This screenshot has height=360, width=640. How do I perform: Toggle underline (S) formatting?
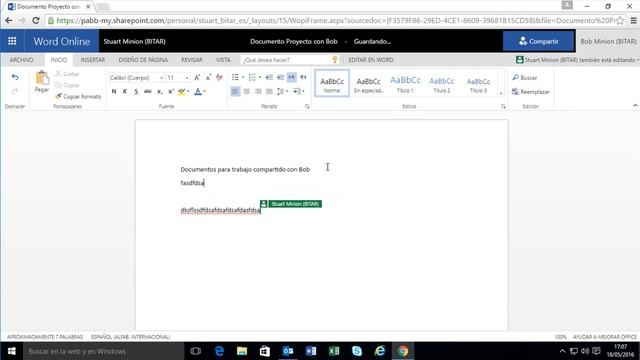pyautogui.click(x=136, y=91)
